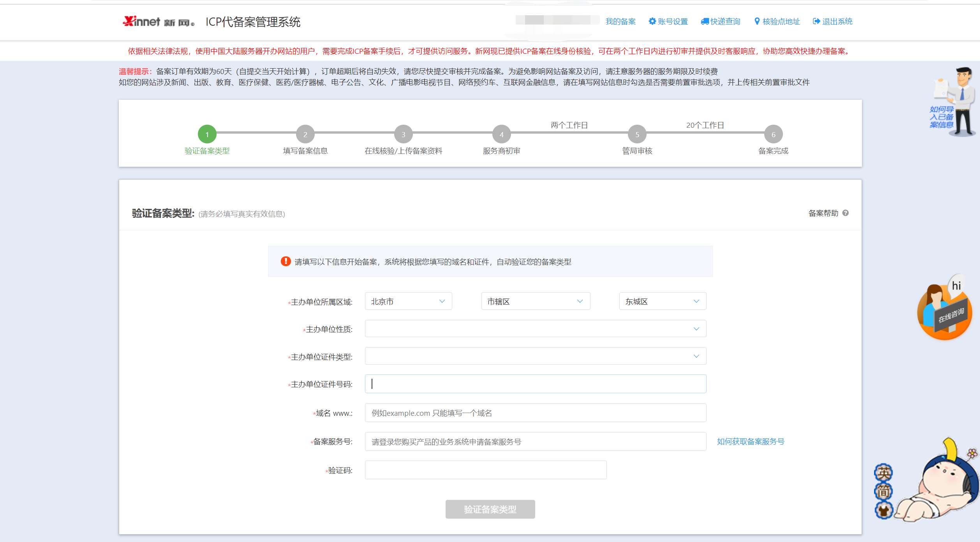Open the 主办单位证件类型 dropdown
Screen dimensions: 980x542
(x=535, y=356)
